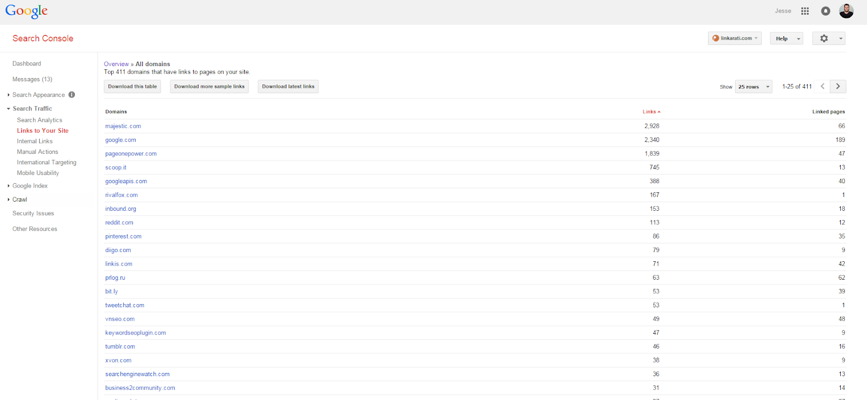
Task: Open the inbound.org domain link
Action: tap(120, 209)
